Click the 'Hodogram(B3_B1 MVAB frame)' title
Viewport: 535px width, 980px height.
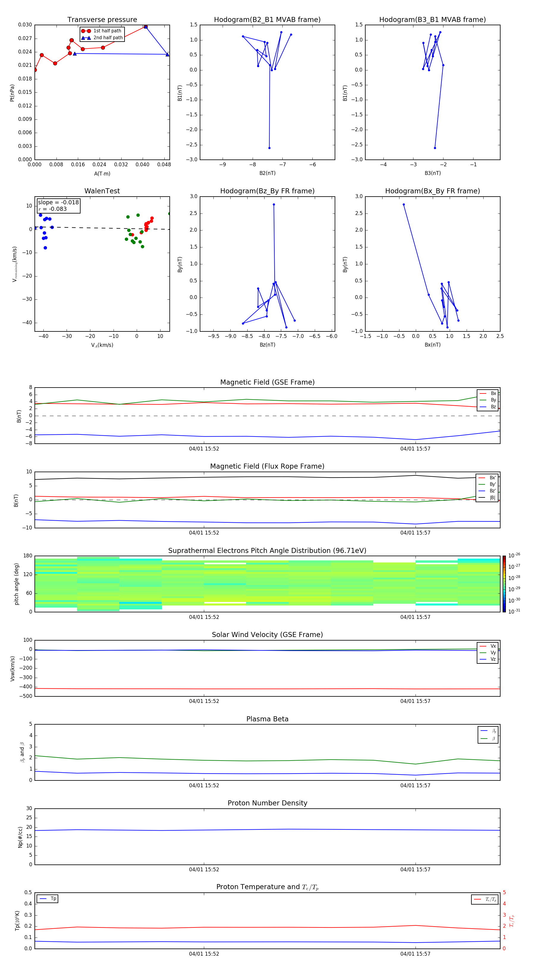tap(432, 19)
